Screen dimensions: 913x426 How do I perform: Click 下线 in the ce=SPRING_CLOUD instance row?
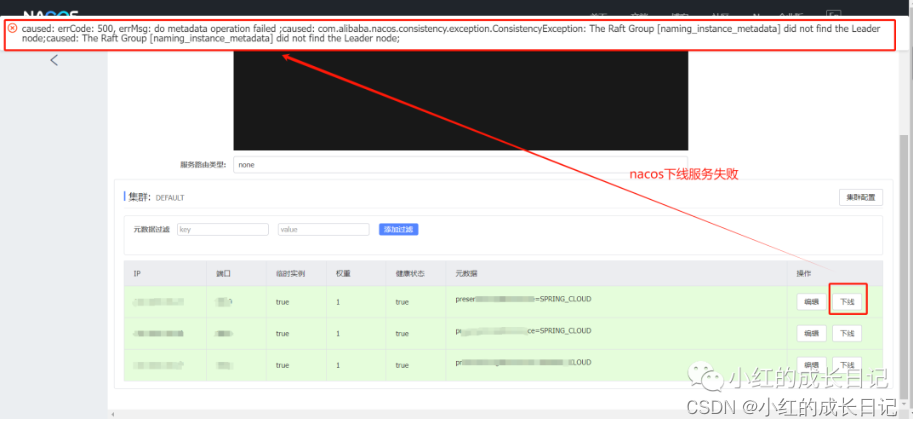[x=847, y=333]
